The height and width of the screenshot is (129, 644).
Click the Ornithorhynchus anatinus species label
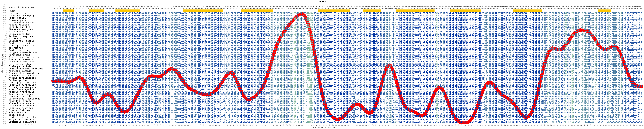tap(26, 69)
